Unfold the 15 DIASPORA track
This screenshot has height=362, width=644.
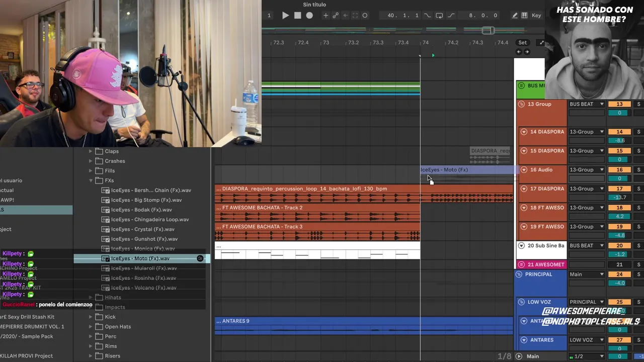(524, 151)
